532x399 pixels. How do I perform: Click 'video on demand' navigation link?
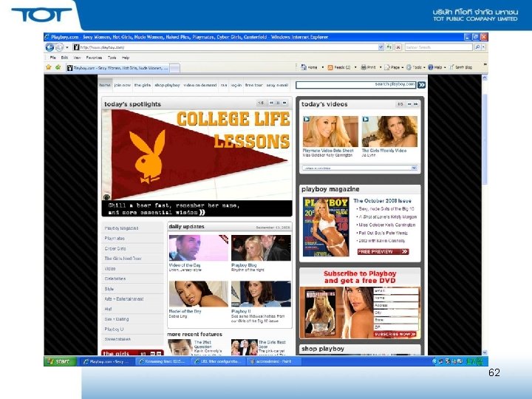coord(199,85)
